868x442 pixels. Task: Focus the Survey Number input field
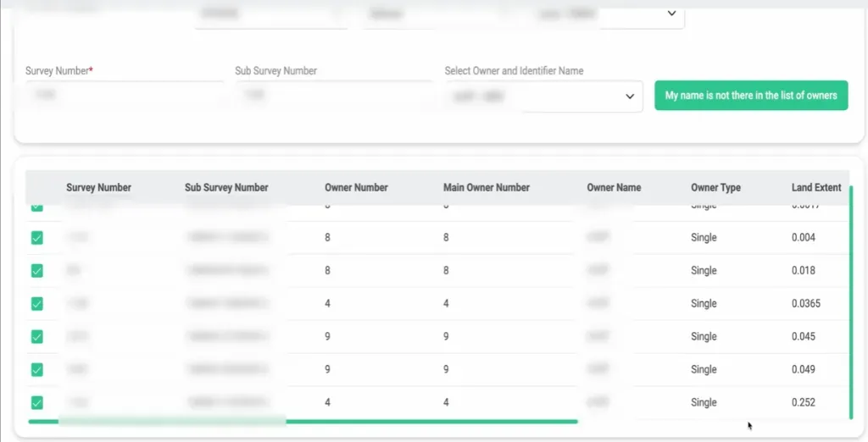click(x=125, y=95)
